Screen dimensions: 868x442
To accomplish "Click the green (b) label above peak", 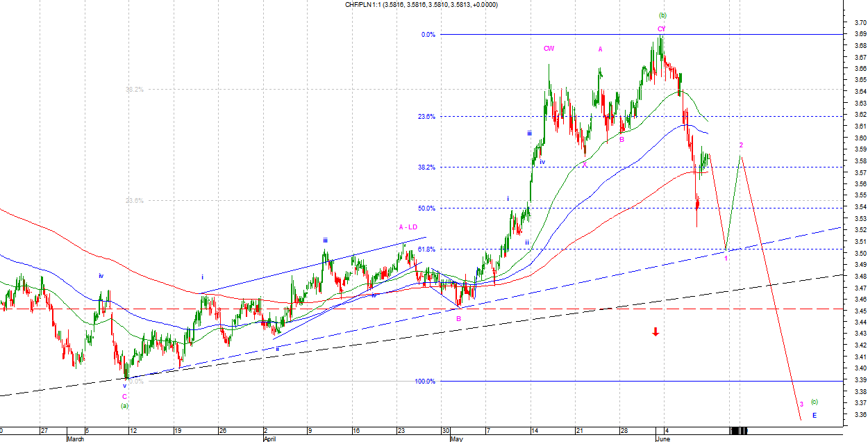I will pos(662,15).
